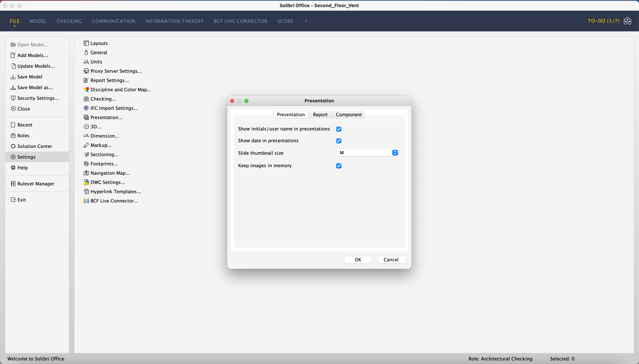
Task: Click the Update Models refresh icon
Action: coord(13,66)
